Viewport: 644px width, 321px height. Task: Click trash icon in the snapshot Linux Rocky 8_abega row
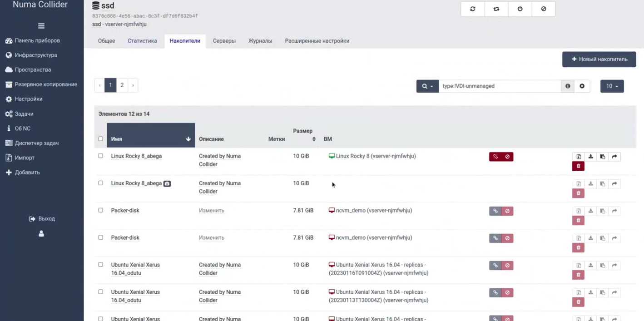pos(578,193)
